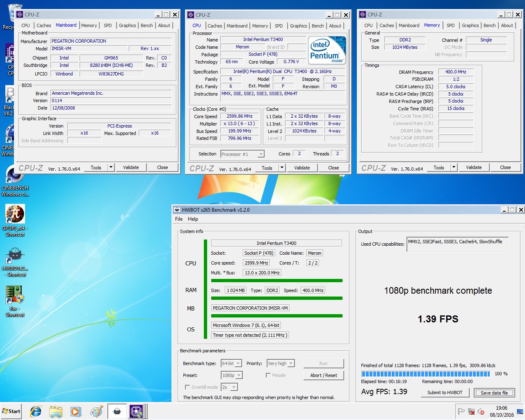Click the Level 2 1024 KBytes cache value

[x=304, y=131]
